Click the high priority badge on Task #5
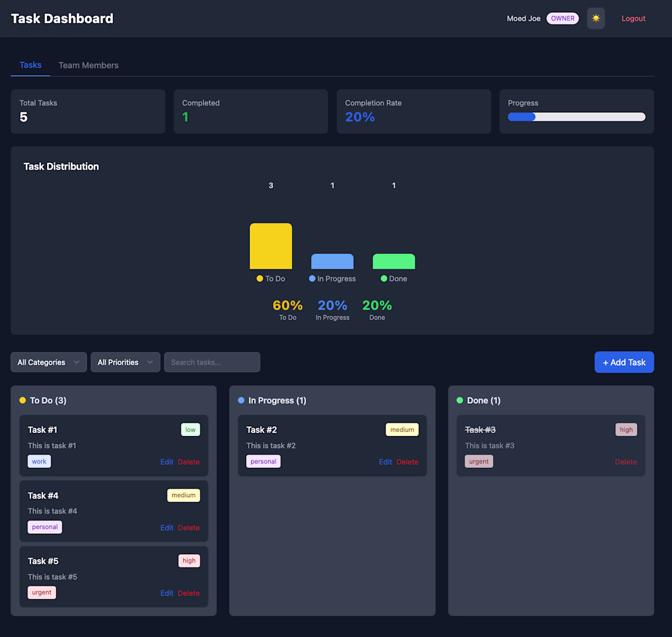The image size is (672, 637). [189, 561]
